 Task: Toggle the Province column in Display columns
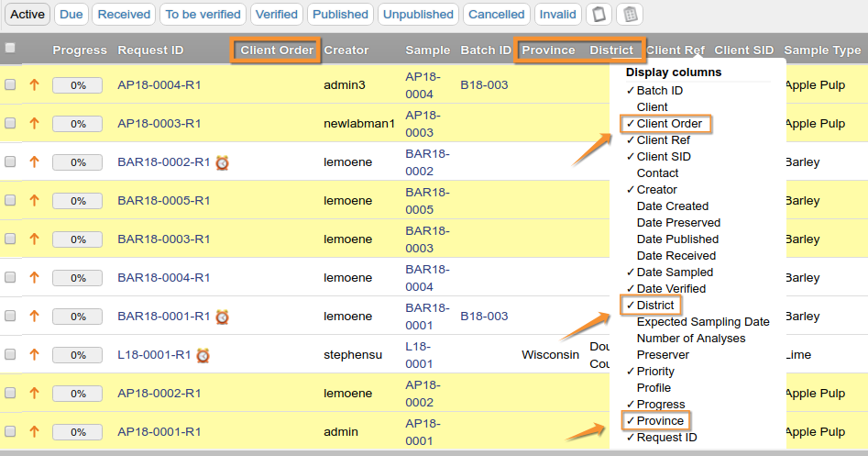pos(660,421)
